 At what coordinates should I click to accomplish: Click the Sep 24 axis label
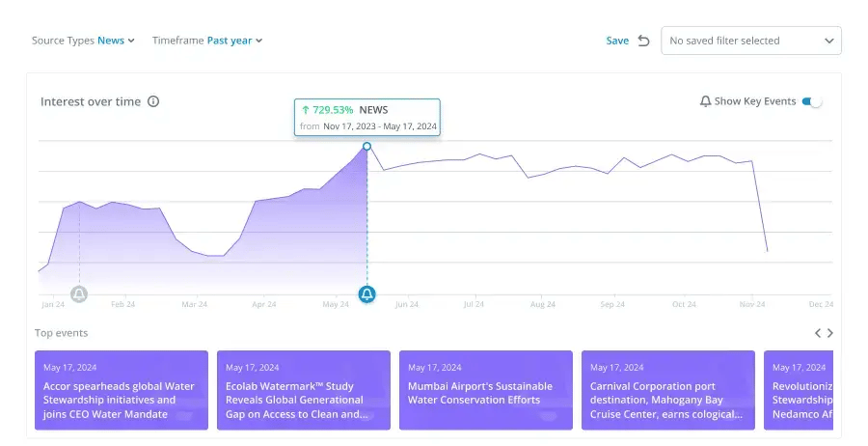[612, 304]
